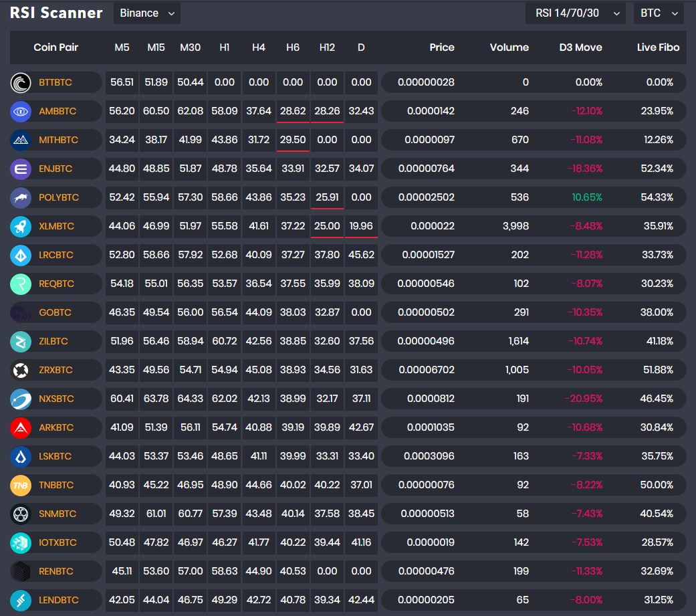Click XLMBTC volume value 3,998

[515, 227]
